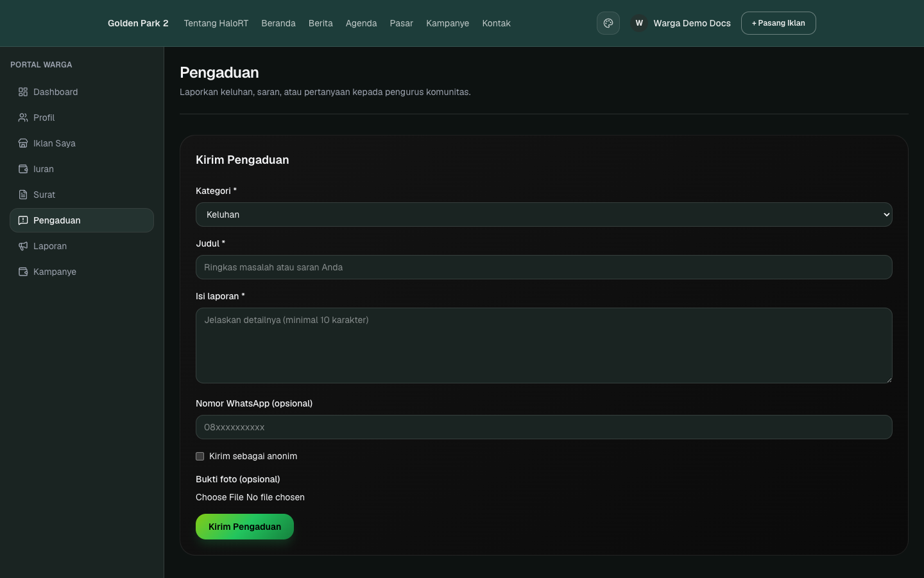
Task: Click the Laporan megaphone icon
Action: [23, 246]
